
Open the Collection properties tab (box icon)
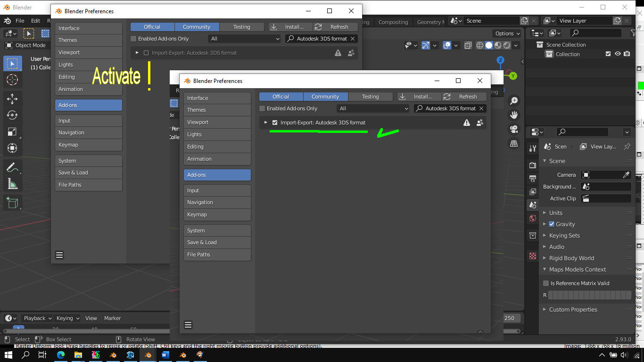(533, 235)
